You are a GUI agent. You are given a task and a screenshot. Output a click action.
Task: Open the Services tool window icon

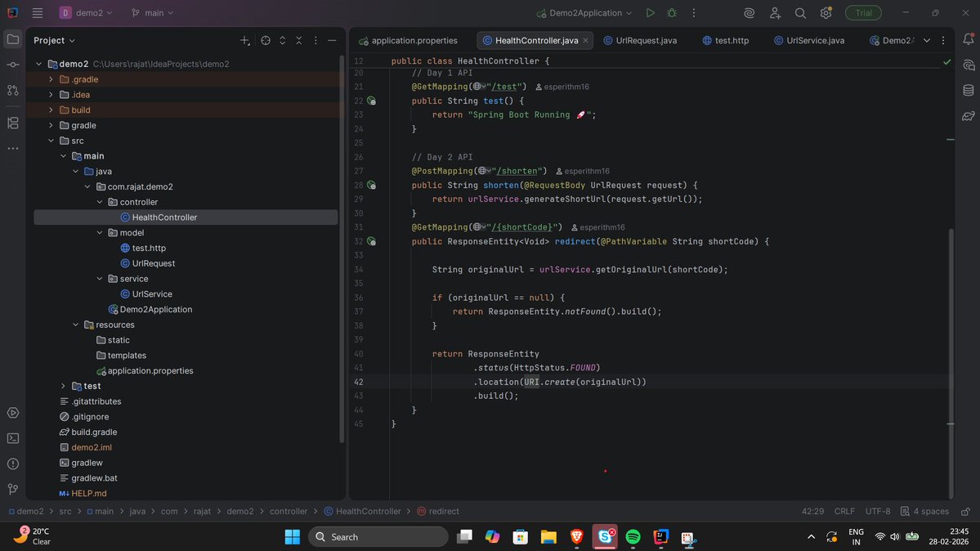coord(12,413)
